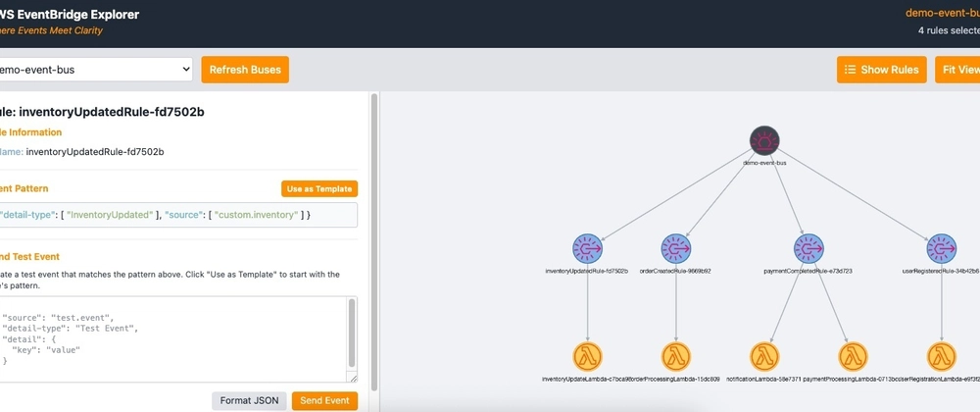The image size is (980, 412).
Task: Click the inventoryUpdateLambda function icon
Action: [587, 356]
